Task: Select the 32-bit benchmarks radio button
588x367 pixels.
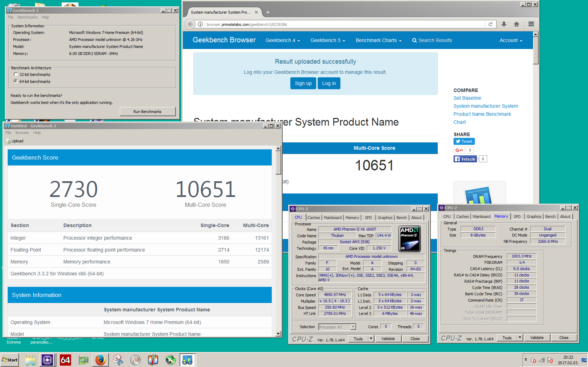Action: click(16, 74)
